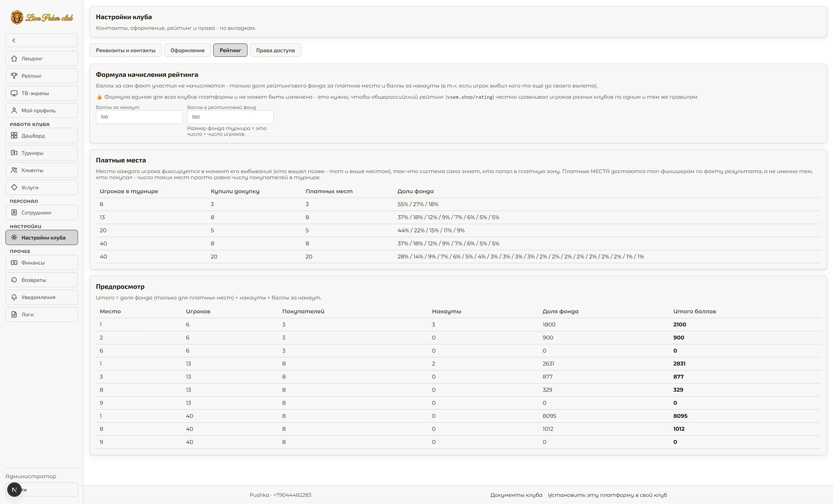The width and height of the screenshot is (833, 504).
Task: Click the bold 1012 total points value
Action: coord(679,429)
